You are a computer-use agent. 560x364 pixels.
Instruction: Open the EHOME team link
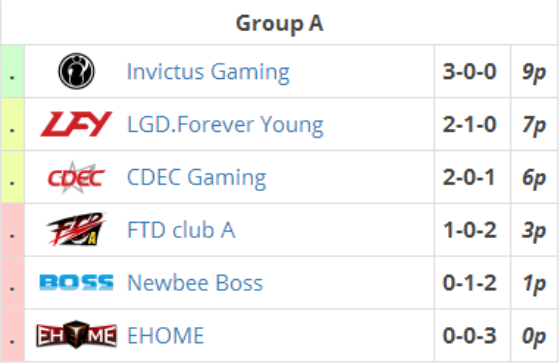(x=166, y=335)
